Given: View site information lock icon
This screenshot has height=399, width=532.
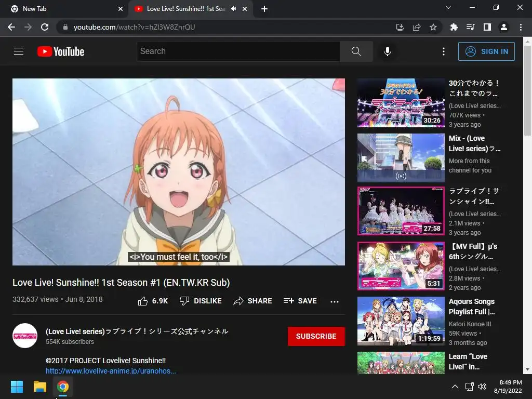Looking at the screenshot, I should click(x=65, y=27).
